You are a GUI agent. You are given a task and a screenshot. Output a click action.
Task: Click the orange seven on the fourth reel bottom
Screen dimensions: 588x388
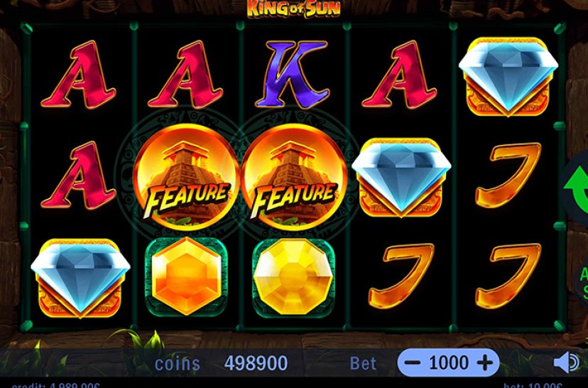click(x=401, y=276)
